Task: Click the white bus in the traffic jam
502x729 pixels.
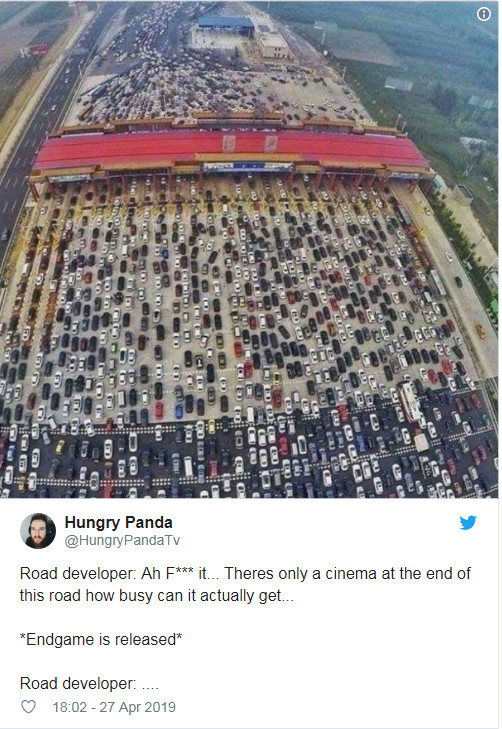Action: point(410,401)
